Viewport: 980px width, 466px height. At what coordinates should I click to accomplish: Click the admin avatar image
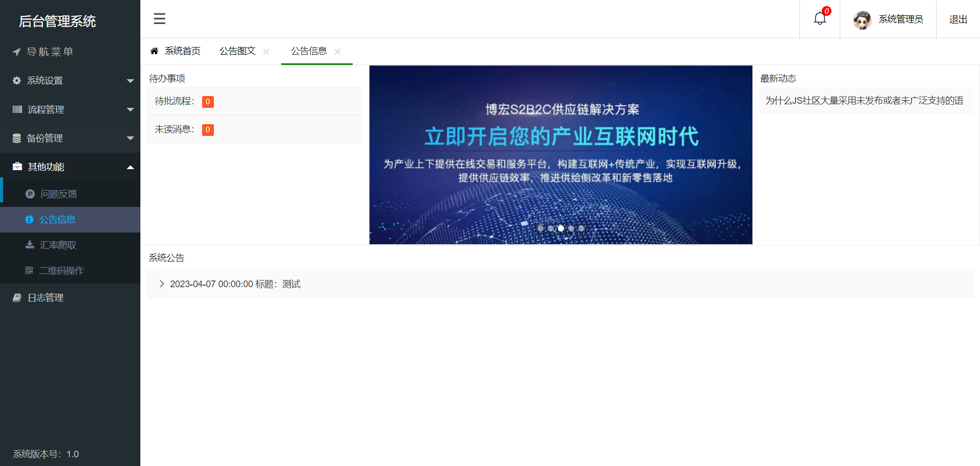click(x=862, y=19)
